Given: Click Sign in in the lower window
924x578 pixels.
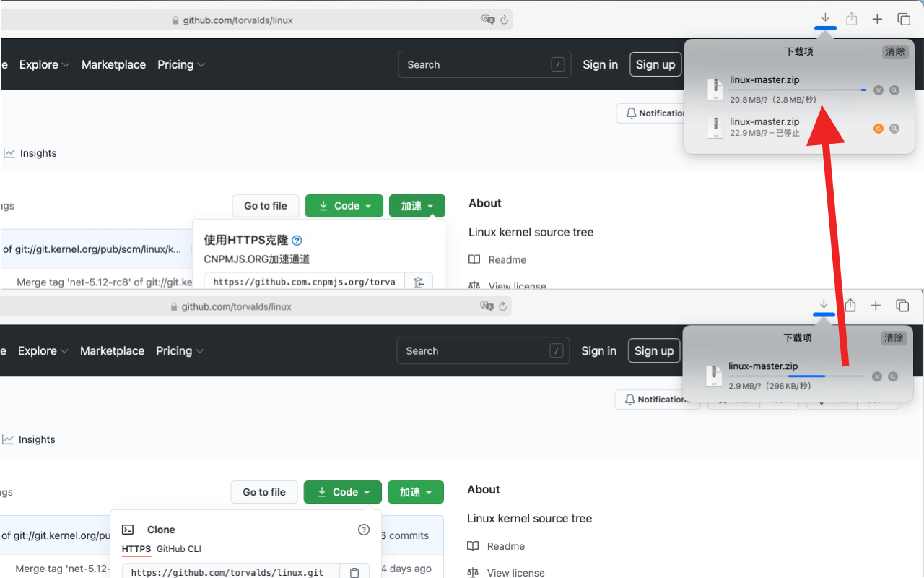Looking at the screenshot, I should pos(599,350).
